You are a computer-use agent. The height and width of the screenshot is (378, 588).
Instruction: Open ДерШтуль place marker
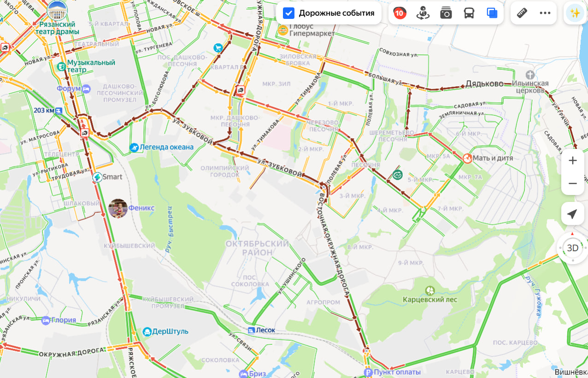click(x=147, y=331)
